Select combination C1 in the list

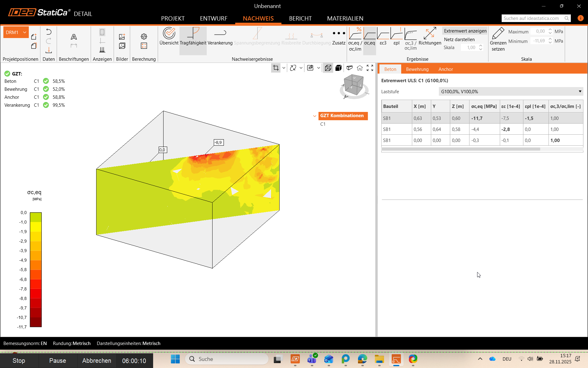tap(323, 124)
